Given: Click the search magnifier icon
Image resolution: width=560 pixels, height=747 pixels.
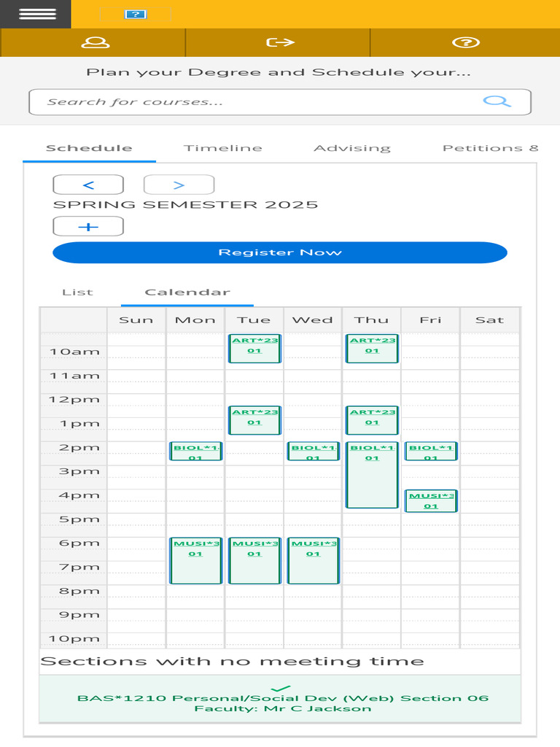Looking at the screenshot, I should [497, 101].
